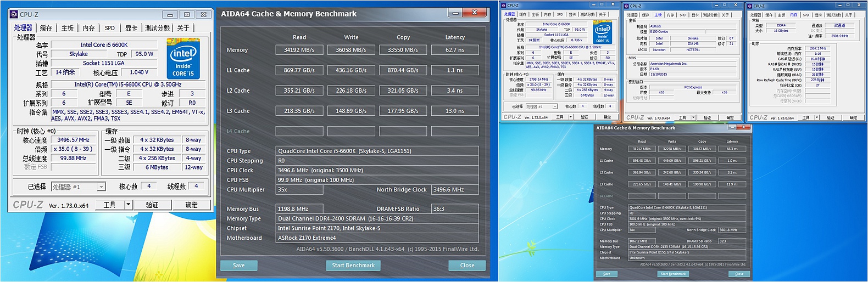This screenshot has height=282, width=868.
Task: Minimize the large AIDA64 benchmark window
Action: pyautogui.click(x=455, y=13)
